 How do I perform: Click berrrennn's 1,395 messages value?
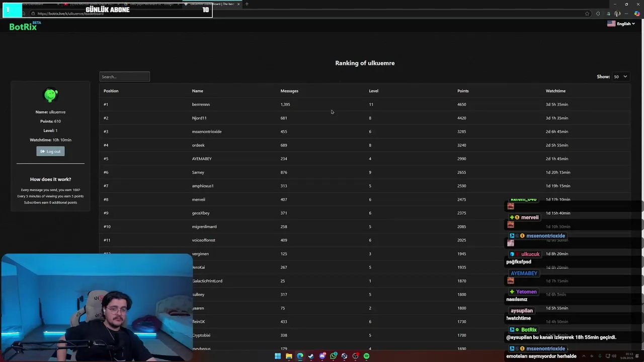click(x=285, y=105)
